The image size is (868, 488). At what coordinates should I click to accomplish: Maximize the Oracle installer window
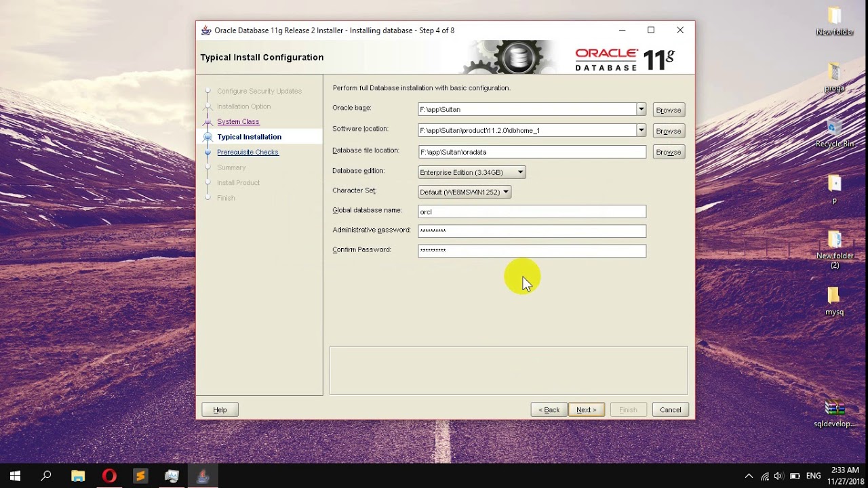tap(651, 30)
